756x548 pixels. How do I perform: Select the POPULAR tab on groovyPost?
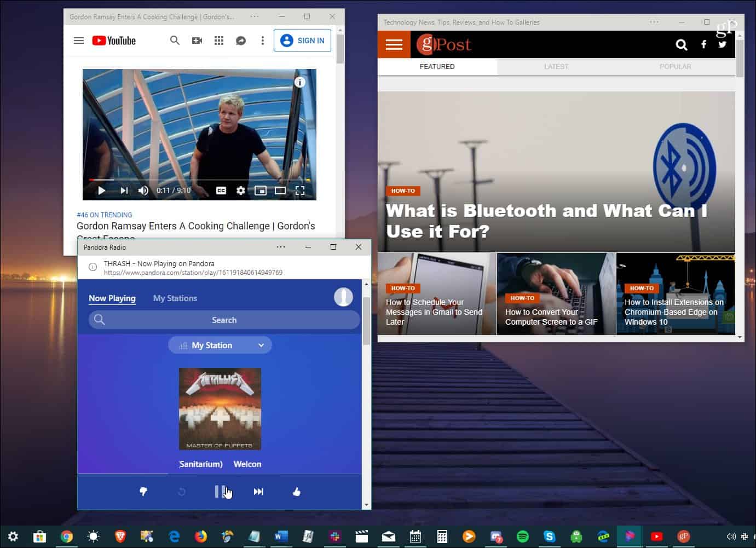[676, 67]
